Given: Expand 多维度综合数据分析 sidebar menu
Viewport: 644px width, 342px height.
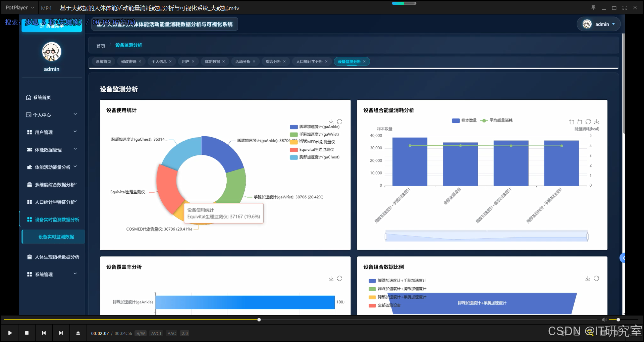Looking at the screenshot, I should [52, 185].
